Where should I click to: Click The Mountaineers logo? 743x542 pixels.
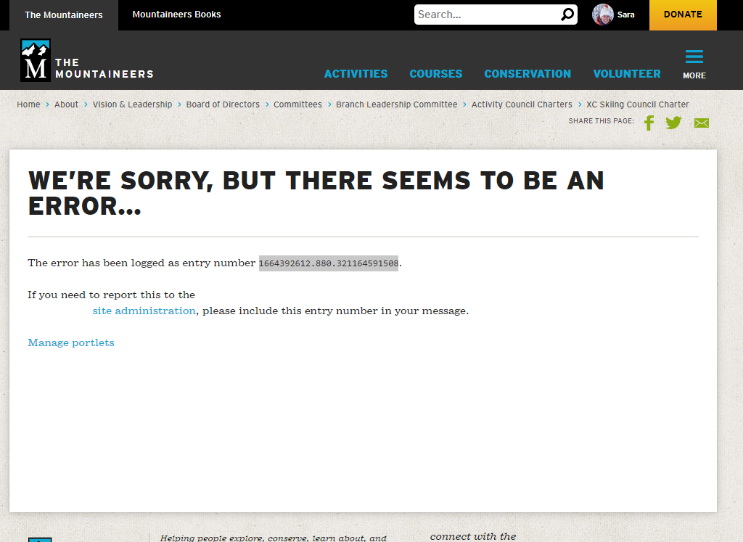point(86,61)
